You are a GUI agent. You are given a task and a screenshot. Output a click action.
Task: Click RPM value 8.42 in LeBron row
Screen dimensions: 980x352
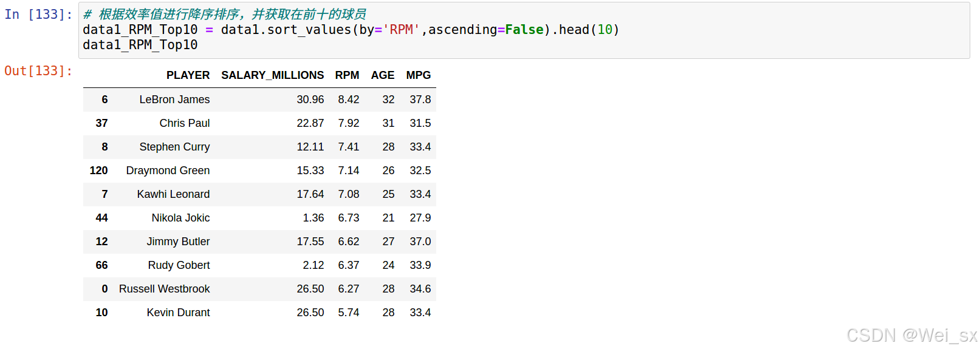(348, 100)
